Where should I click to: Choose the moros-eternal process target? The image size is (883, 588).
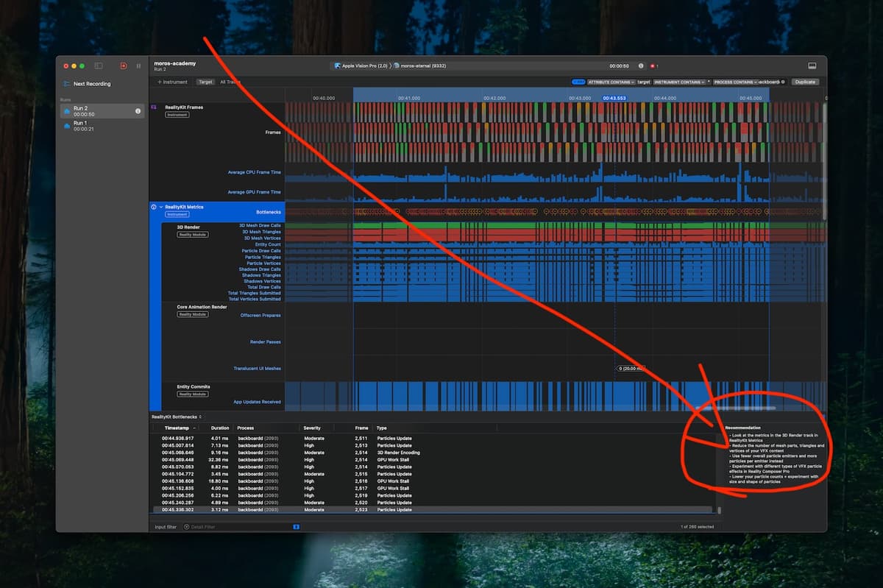click(419, 66)
